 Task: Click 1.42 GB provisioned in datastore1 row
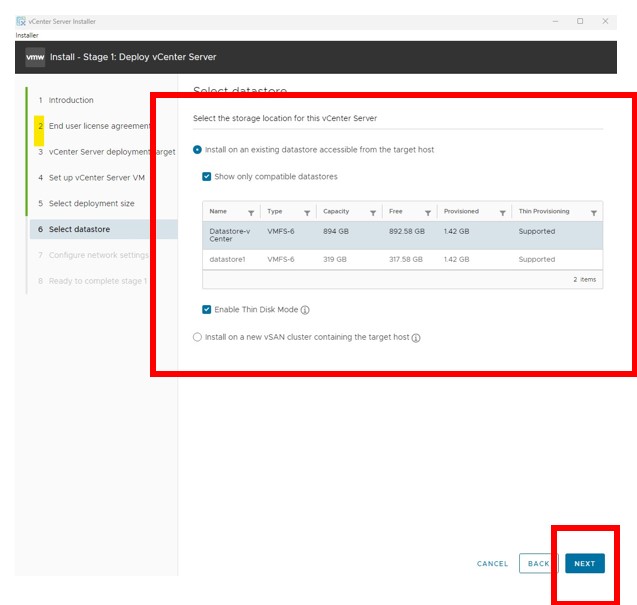pos(456,259)
